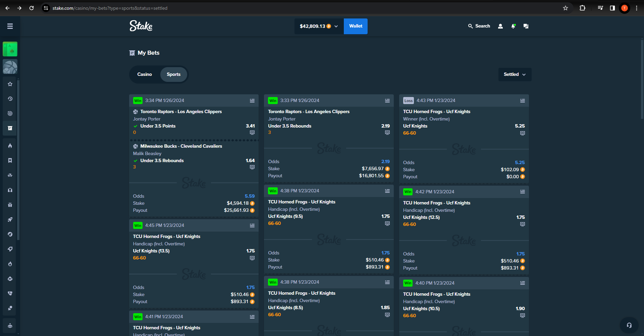The height and width of the screenshot is (336, 644).
Task: Open Challenges target icon in sidebar
Action: 10,113
